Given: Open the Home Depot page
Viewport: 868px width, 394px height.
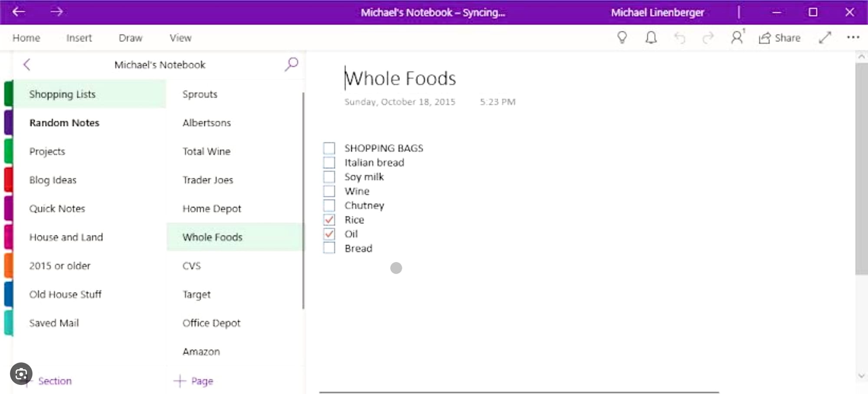Looking at the screenshot, I should coord(234,209).
